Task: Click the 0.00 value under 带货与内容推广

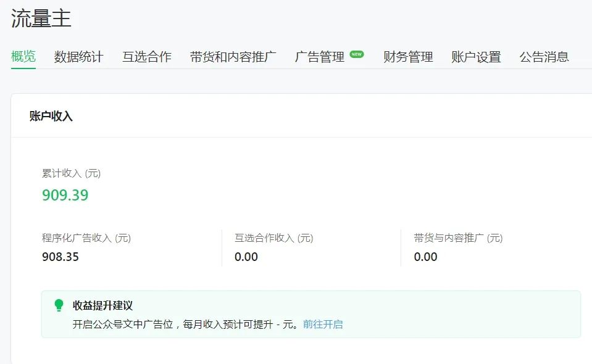Action: tap(425, 257)
